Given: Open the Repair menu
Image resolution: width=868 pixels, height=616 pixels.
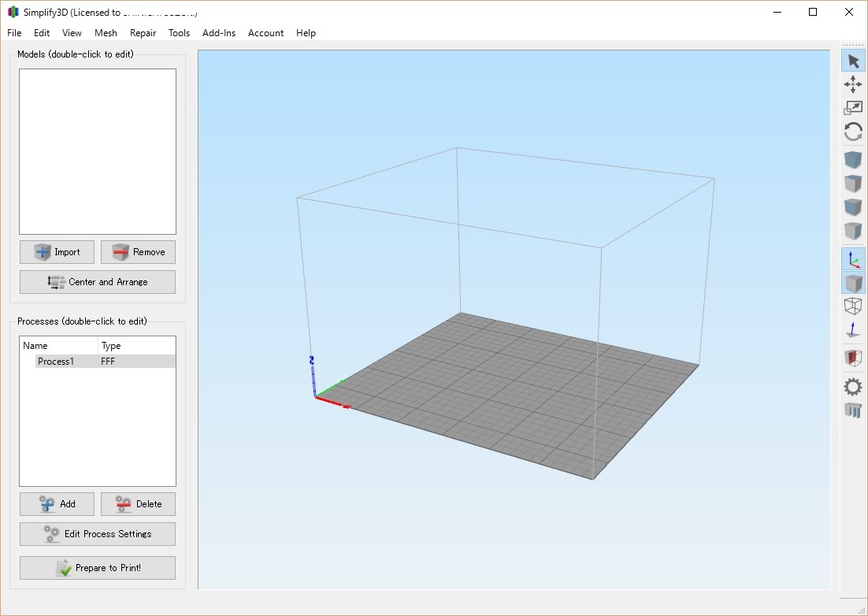Looking at the screenshot, I should coord(143,33).
